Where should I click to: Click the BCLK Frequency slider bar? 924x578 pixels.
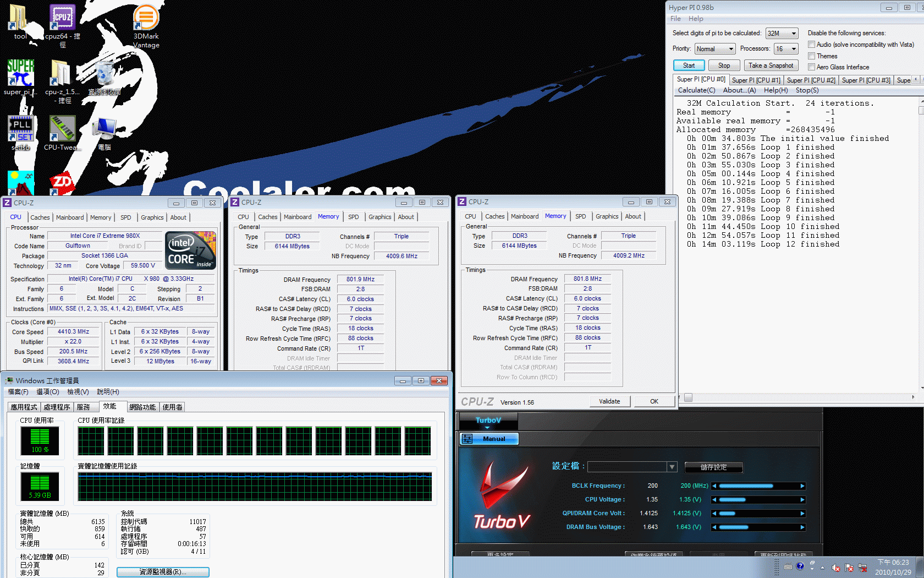(x=758, y=486)
